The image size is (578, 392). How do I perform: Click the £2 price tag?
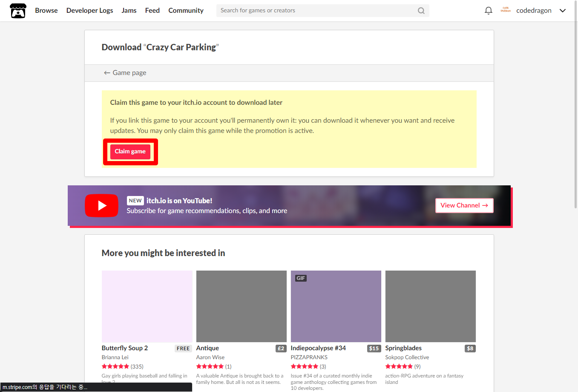tap(281, 349)
